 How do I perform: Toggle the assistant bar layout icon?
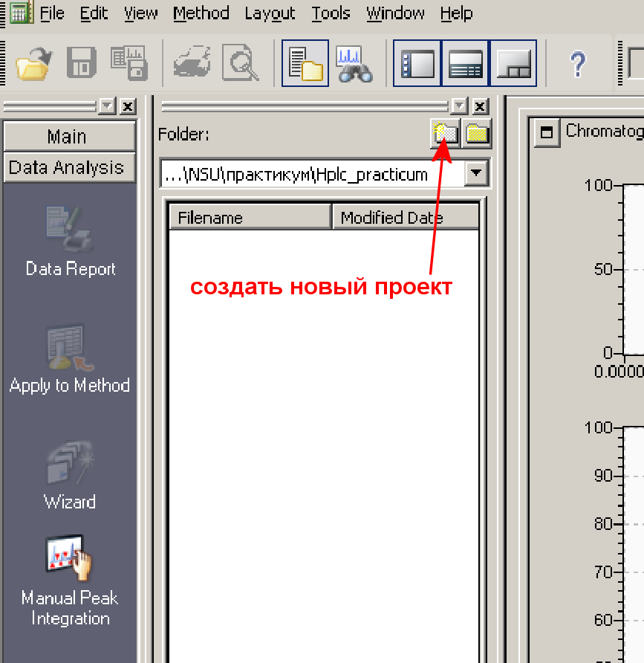pos(417,63)
